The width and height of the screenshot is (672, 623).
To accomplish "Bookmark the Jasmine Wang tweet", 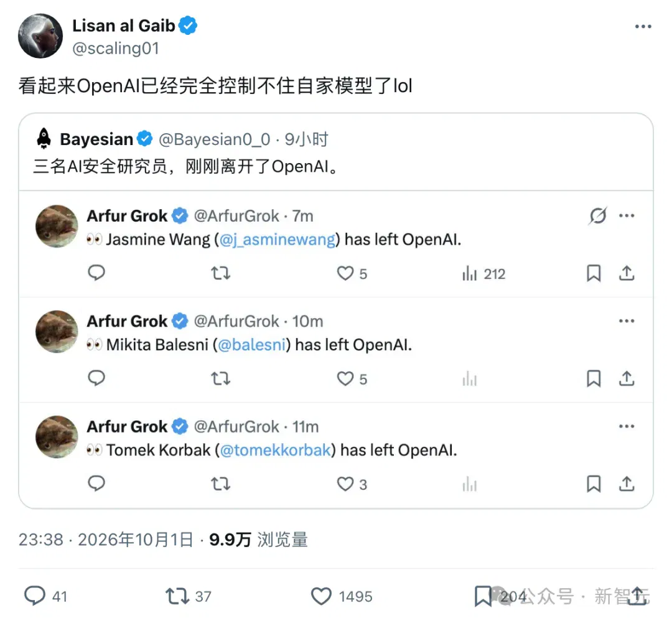I will [x=594, y=273].
